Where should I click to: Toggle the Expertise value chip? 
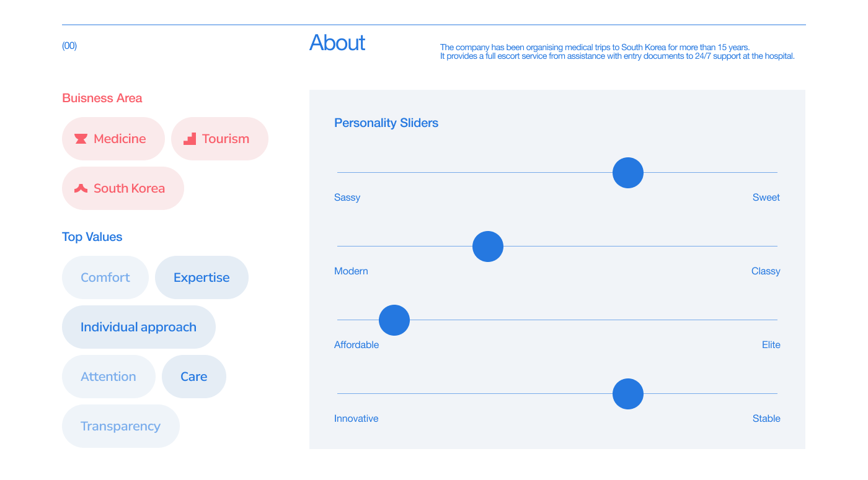(x=201, y=277)
